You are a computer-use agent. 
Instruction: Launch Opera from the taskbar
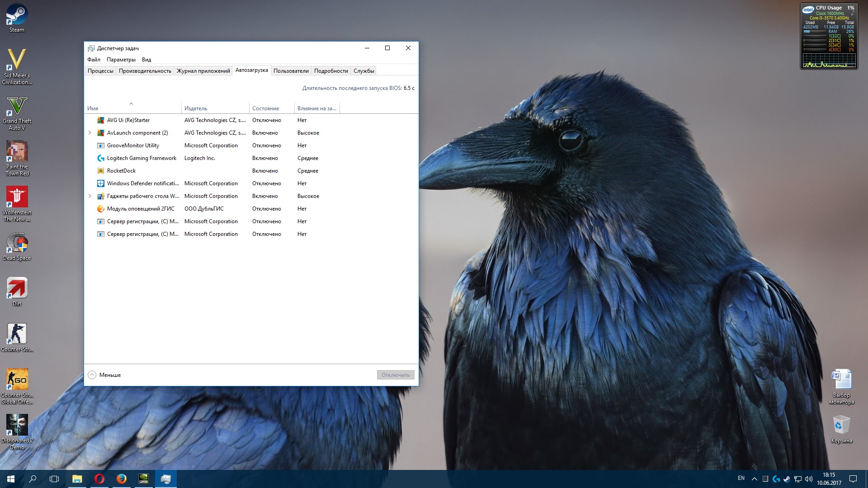[x=99, y=479]
